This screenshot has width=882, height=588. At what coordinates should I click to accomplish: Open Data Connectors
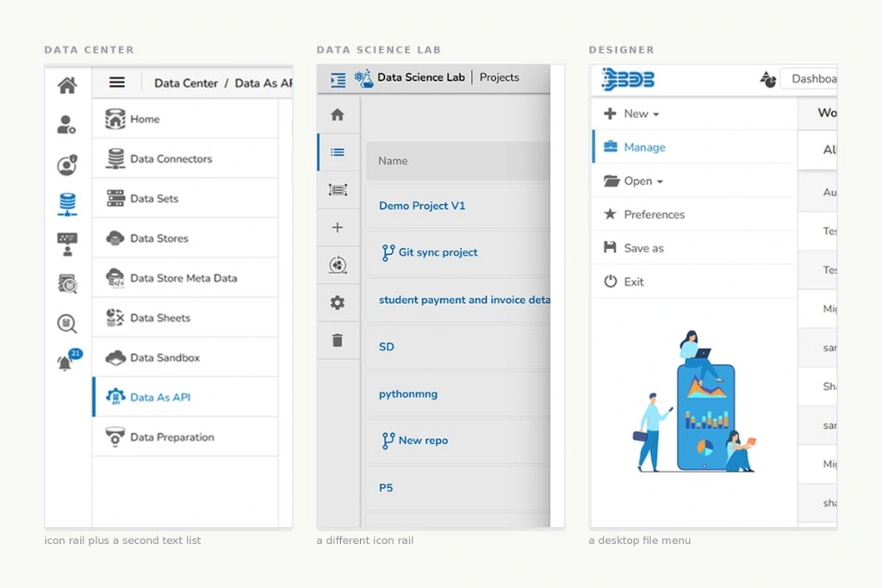(x=185, y=159)
